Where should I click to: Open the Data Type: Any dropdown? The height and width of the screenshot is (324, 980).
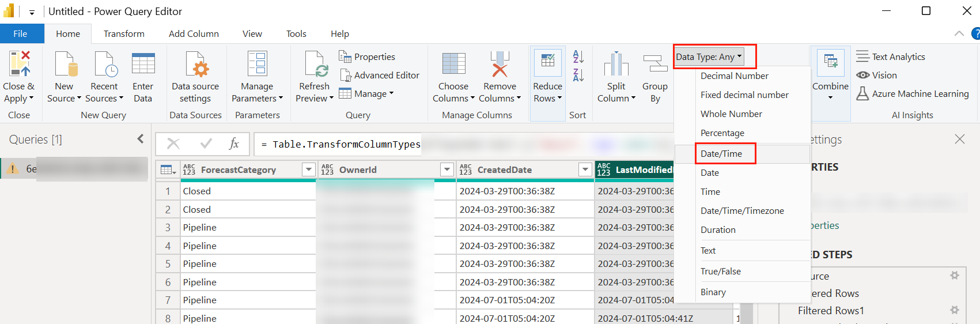tap(709, 56)
